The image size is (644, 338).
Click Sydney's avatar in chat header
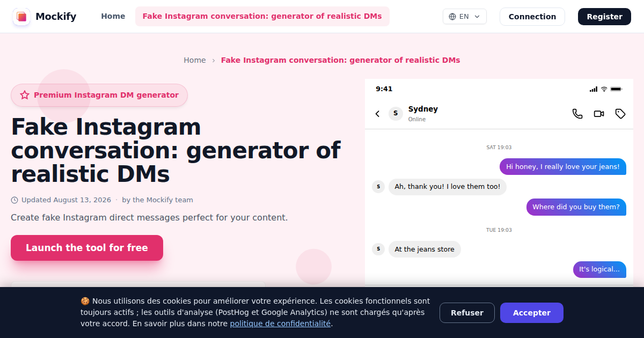[396, 113]
